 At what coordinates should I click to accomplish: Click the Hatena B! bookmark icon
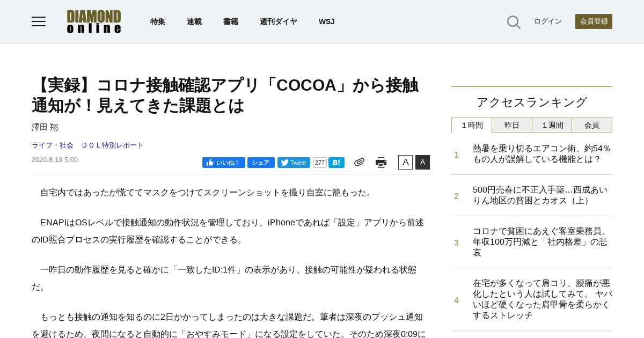coord(336,163)
